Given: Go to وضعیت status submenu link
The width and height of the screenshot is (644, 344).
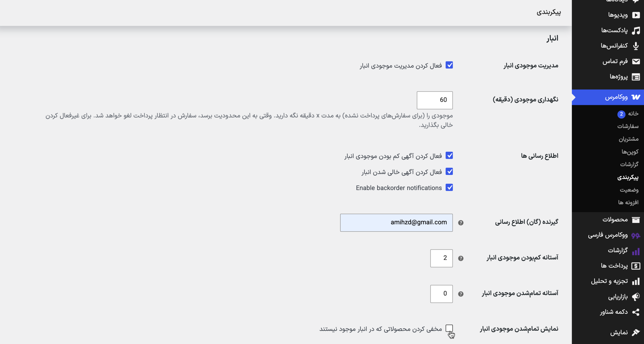Looking at the screenshot, I should point(629,190).
